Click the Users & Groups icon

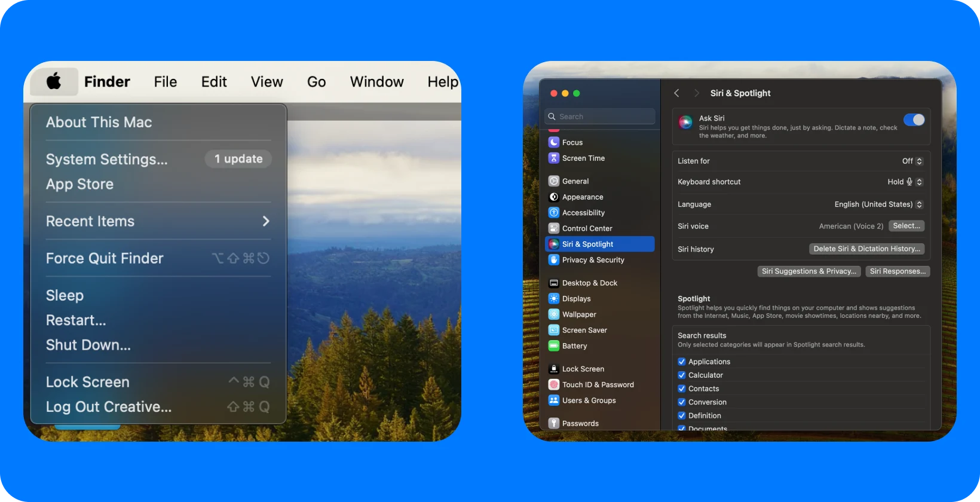click(x=554, y=400)
